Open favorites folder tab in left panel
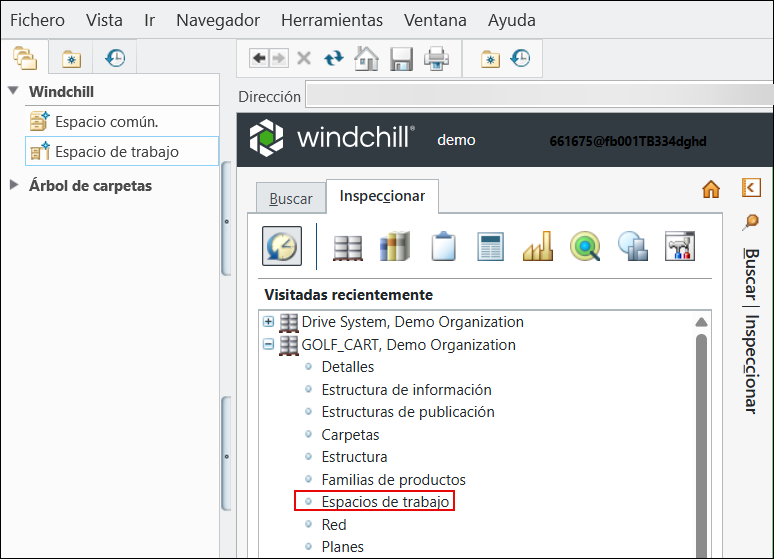The width and height of the screenshot is (774, 559). pos(72,59)
